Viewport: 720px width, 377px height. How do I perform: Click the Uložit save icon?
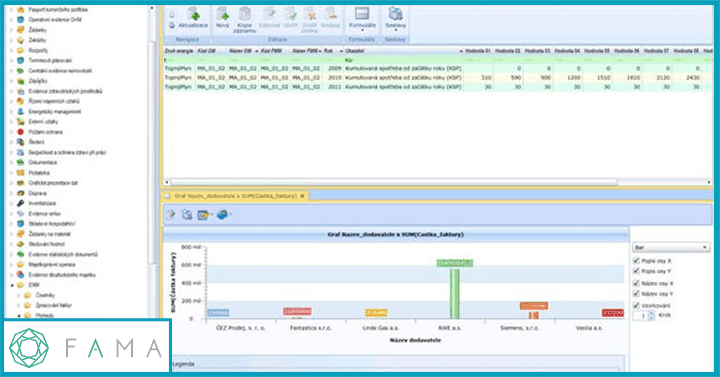(x=290, y=14)
